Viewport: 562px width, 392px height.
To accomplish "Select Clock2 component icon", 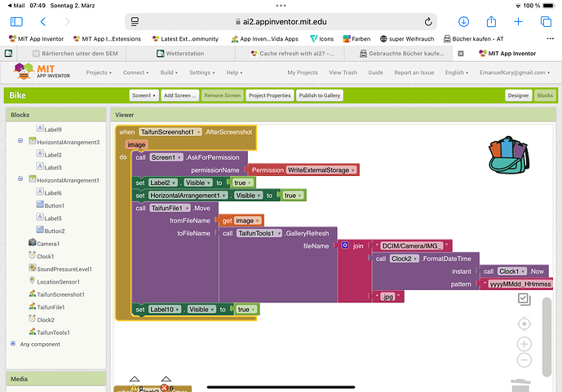I will pos(33,319).
